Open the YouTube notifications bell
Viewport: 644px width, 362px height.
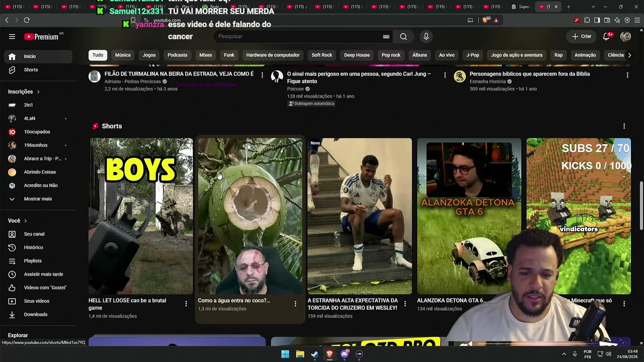point(607,36)
